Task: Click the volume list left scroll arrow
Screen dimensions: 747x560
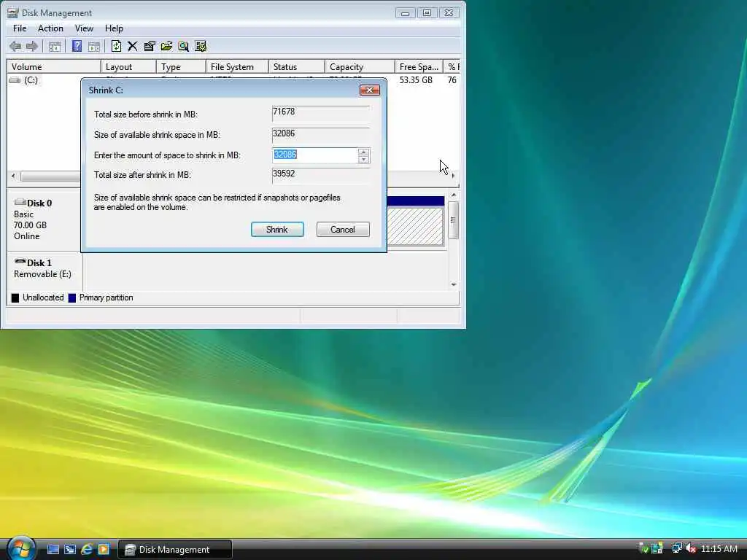Action: [13, 176]
